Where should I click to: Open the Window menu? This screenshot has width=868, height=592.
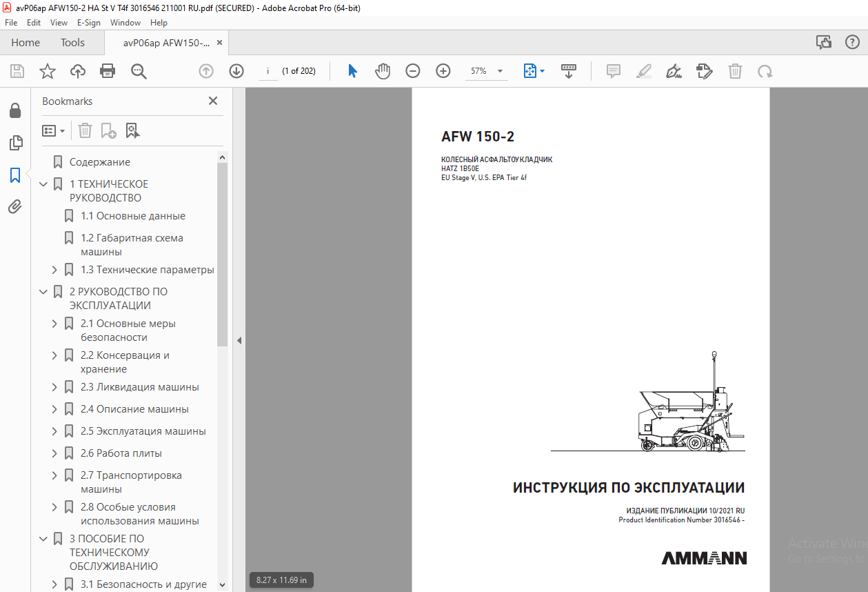point(125,22)
